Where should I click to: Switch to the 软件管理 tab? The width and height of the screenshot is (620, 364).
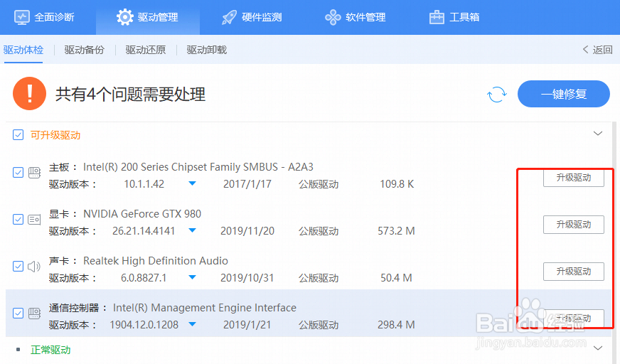coord(355,17)
